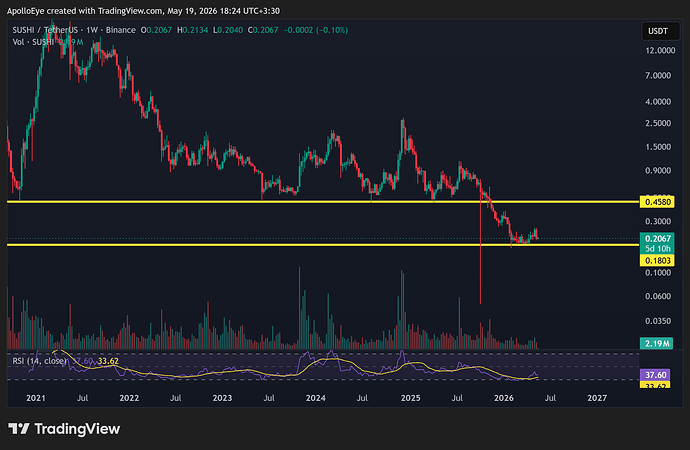The height and width of the screenshot is (450, 690).
Task: Click the 0.0350 price scale level
Action: tap(658, 321)
